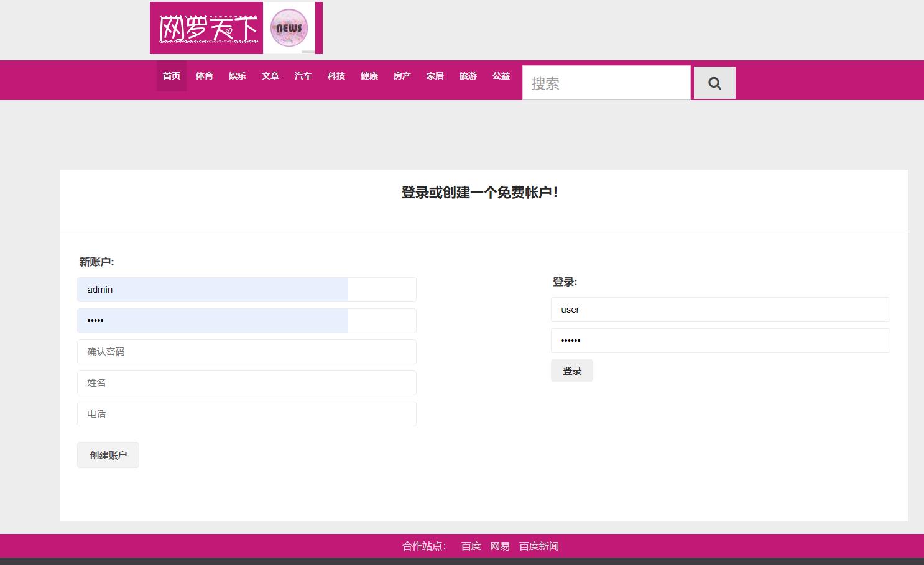
Task: Open the 汽车 category
Action: [303, 76]
